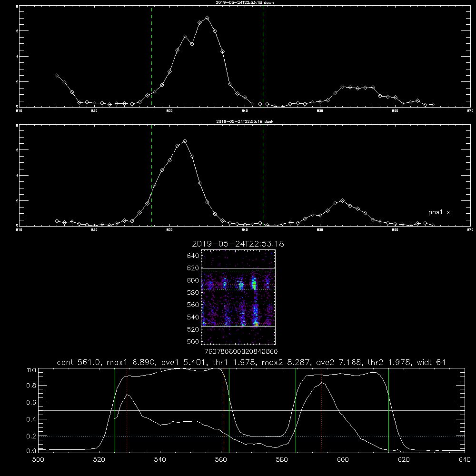Select the 'widt 64' value
This screenshot has height=476, width=476.
pyautogui.click(x=431, y=362)
